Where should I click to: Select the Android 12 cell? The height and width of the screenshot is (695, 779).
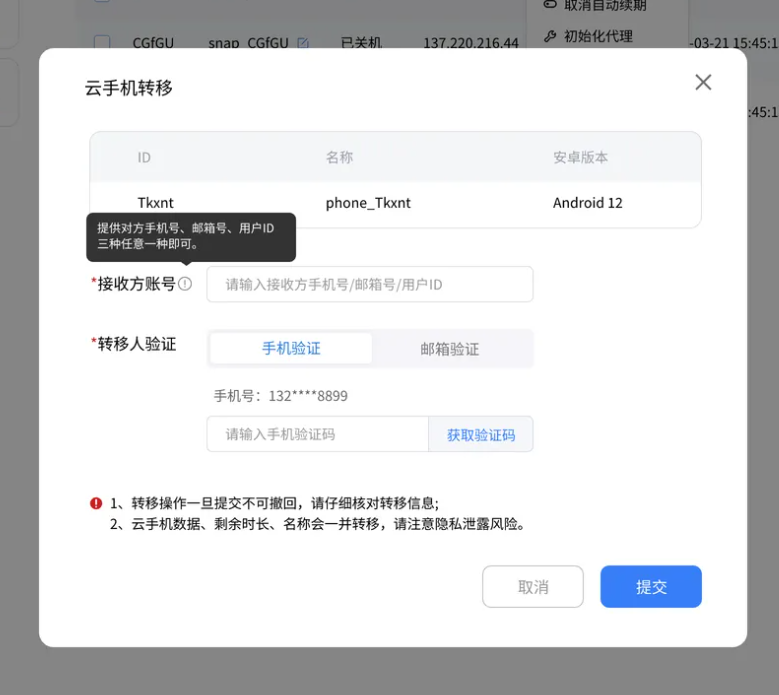point(588,203)
